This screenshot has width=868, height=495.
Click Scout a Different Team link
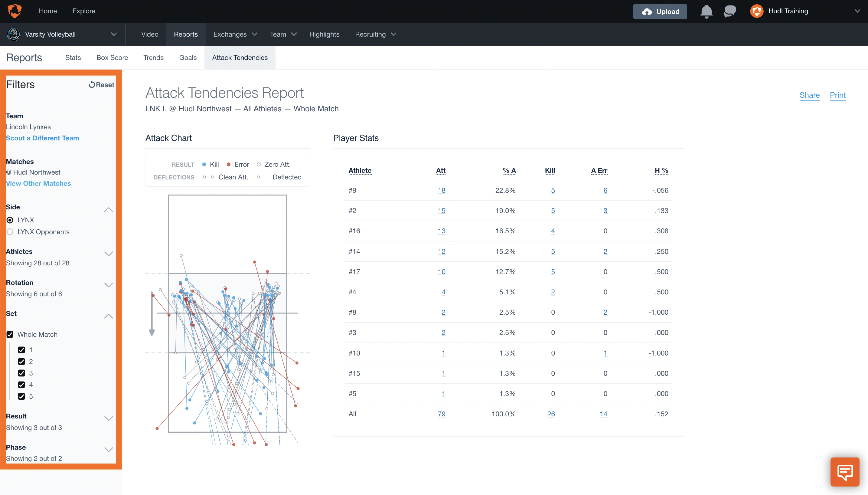tap(42, 138)
